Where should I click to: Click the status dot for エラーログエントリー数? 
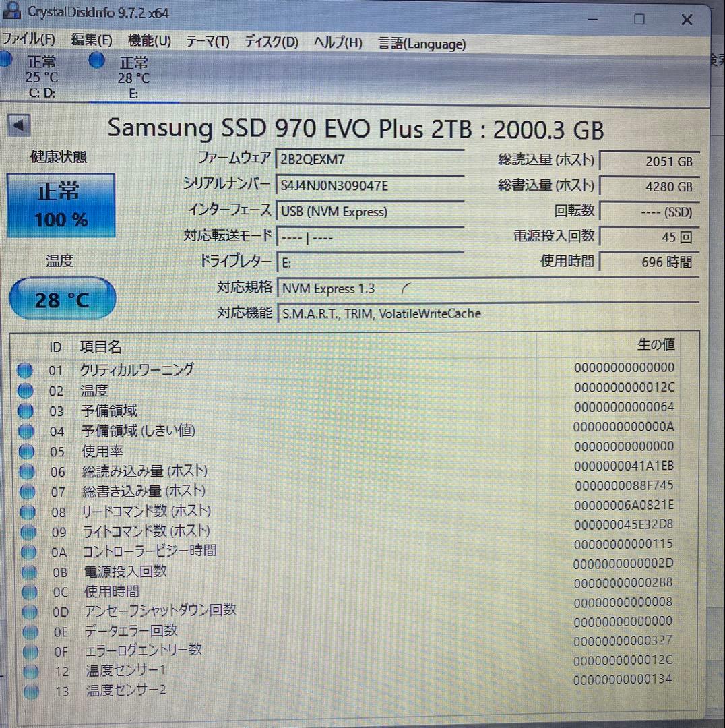(29, 651)
